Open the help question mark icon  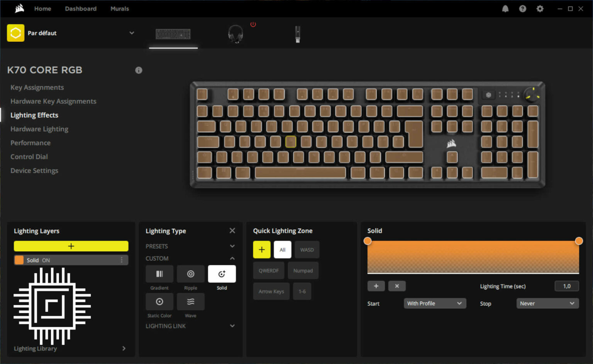tap(522, 8)
